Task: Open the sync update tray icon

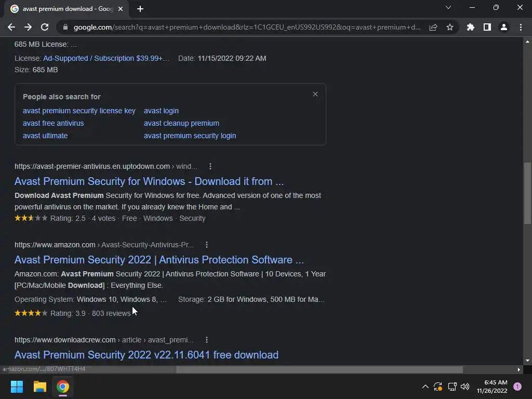Action: 438,387
